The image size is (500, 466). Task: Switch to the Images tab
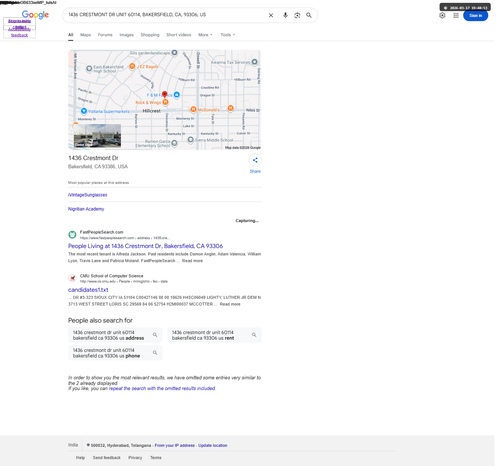point(126,35)
